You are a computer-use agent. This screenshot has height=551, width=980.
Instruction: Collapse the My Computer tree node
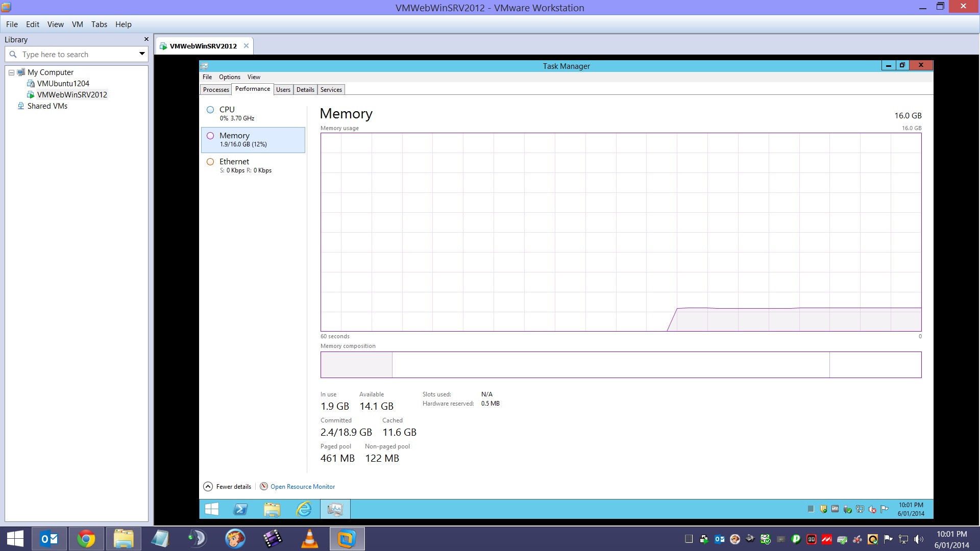click(11, 72)
